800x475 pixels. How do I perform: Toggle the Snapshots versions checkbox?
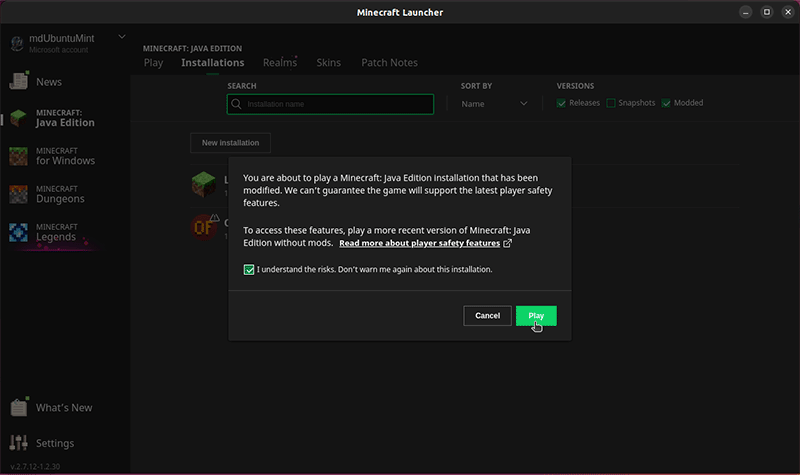tap(611, 103)
